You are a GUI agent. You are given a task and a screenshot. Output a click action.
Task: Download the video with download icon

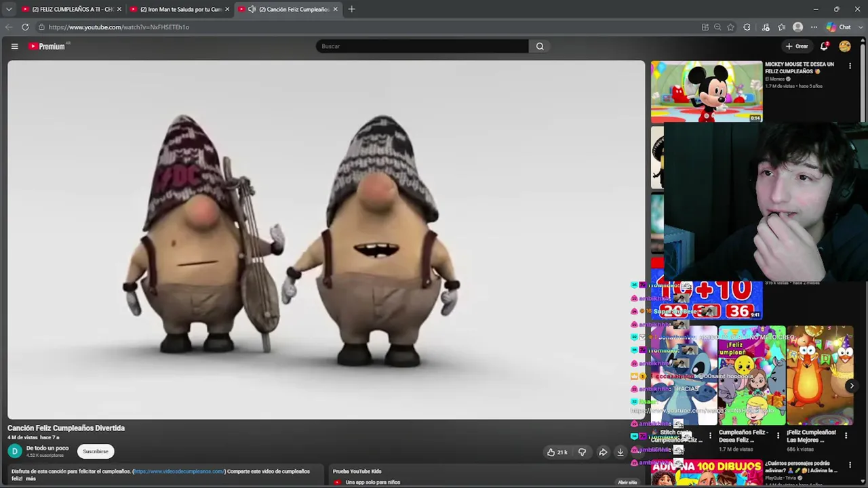pyautogui.click(x=620, y=452)
